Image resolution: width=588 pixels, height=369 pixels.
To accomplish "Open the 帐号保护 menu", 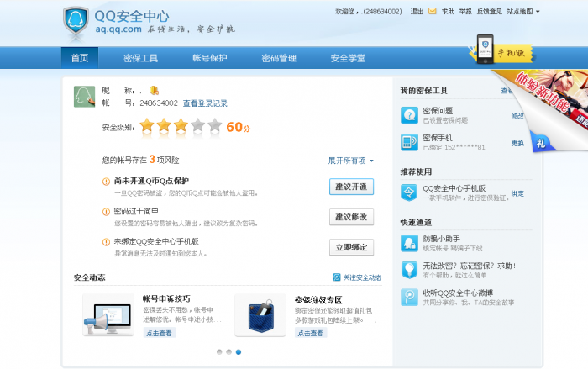I will point(210,58).
